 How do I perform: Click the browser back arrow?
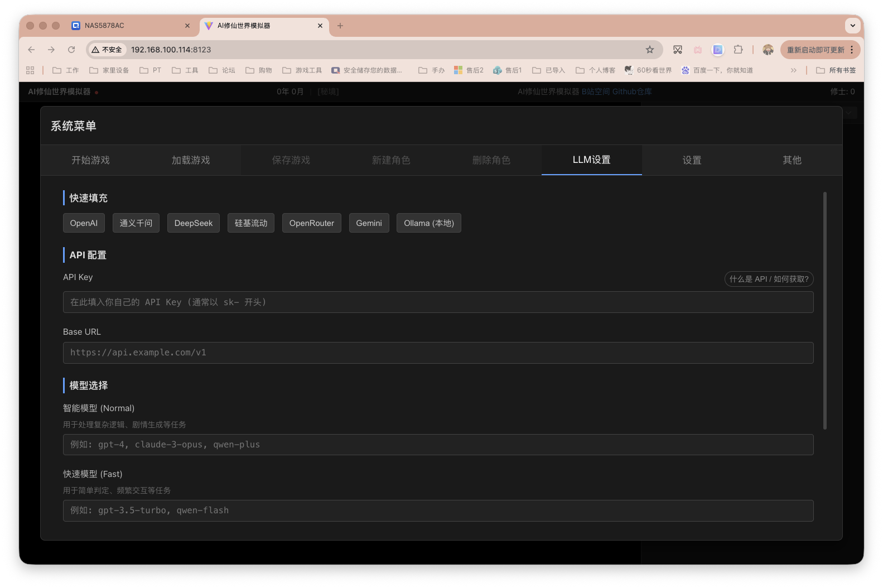31,50
